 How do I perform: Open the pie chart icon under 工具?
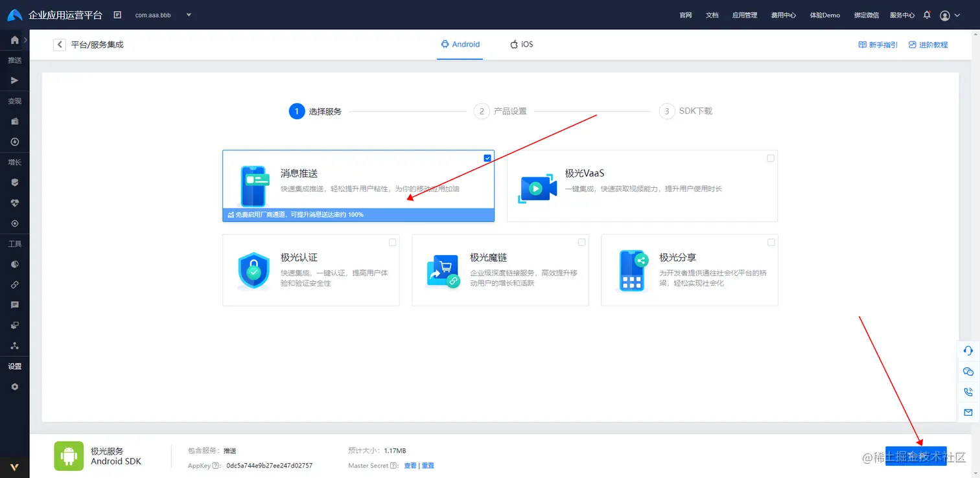(14, 264)
